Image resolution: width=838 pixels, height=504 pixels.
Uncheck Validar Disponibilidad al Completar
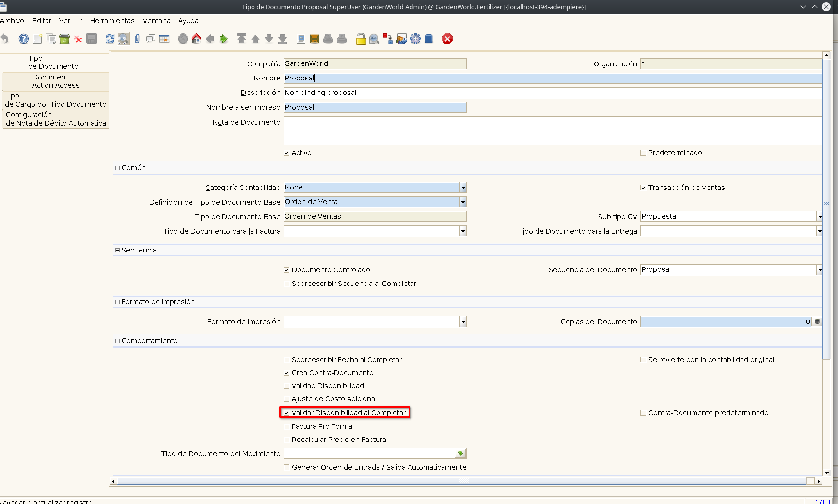tap(286, 413)
